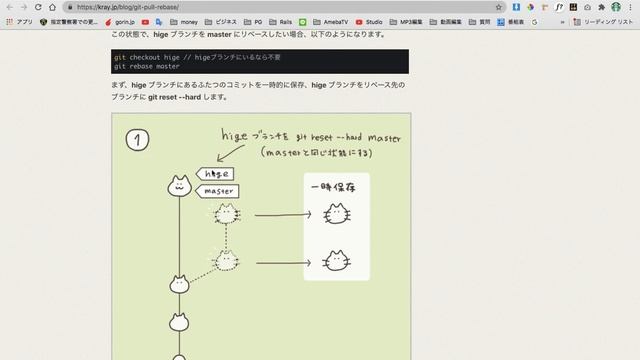Click the git checkout hige code line
The width and height of the screenshot is (640, 360).
[197, 58]
